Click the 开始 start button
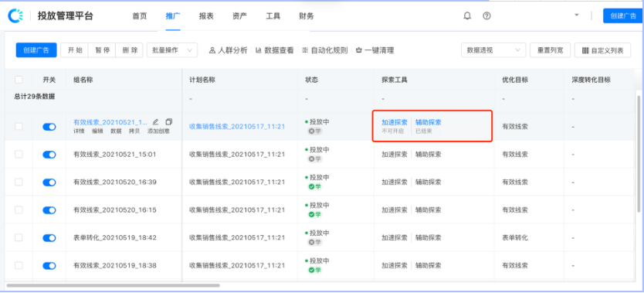The height and width of the screenshot is (293, 644). click(75, 50)
